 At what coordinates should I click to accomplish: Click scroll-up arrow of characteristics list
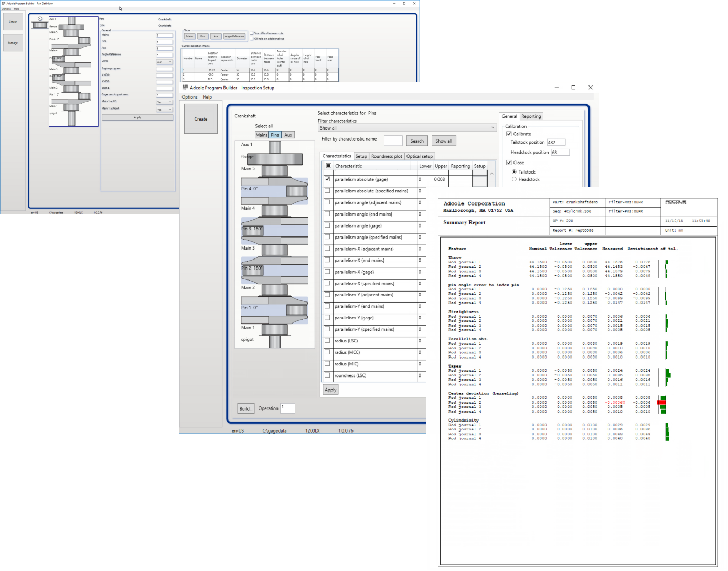point(491,174)
